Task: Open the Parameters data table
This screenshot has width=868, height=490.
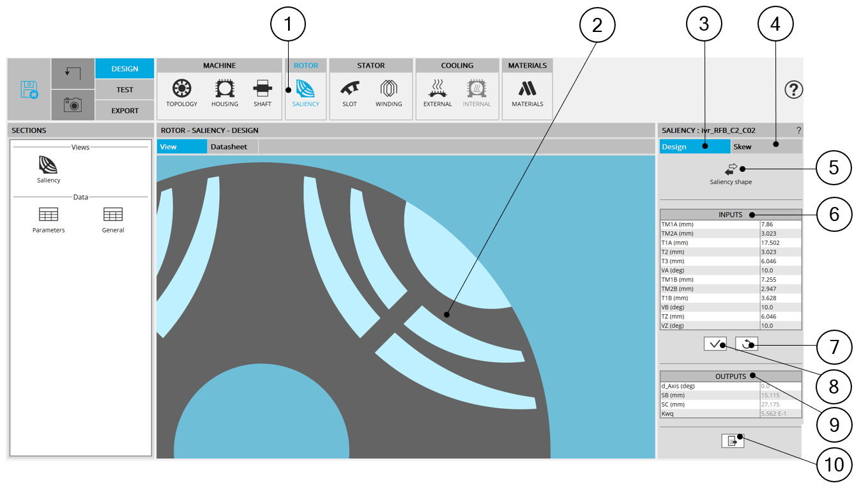Action: 49,219
